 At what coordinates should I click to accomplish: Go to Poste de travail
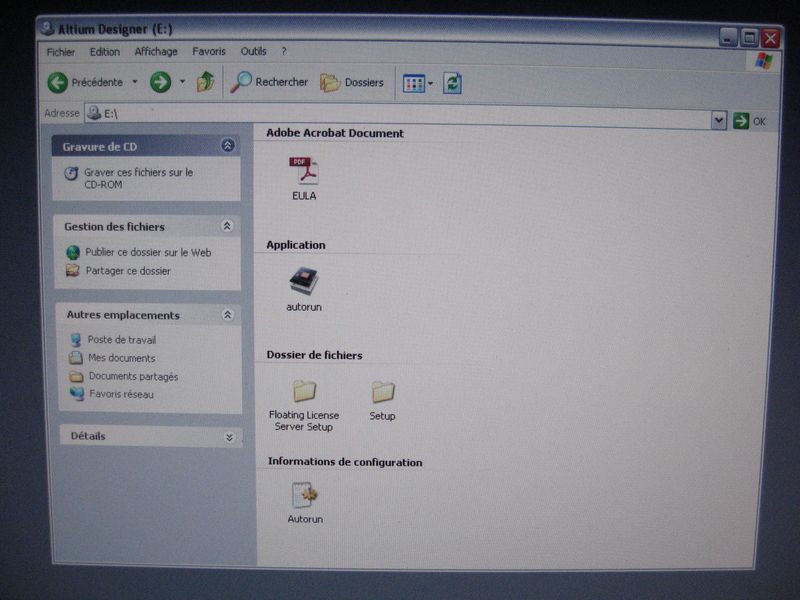click(121, 340)
